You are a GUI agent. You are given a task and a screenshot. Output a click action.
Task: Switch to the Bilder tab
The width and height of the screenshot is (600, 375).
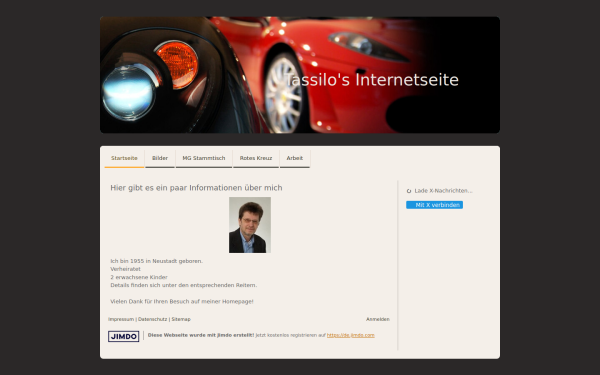[160, 158]
